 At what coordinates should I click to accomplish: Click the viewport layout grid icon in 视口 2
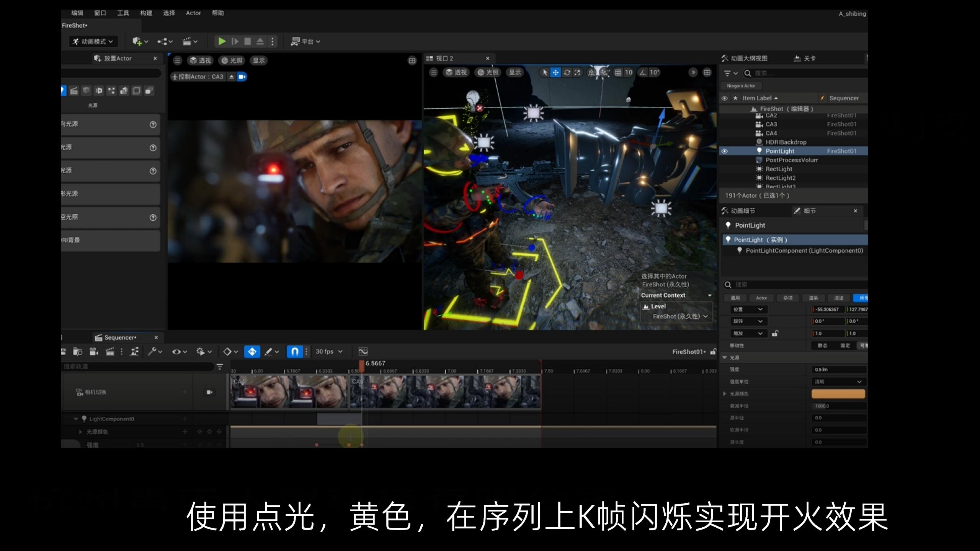[707, 72]
